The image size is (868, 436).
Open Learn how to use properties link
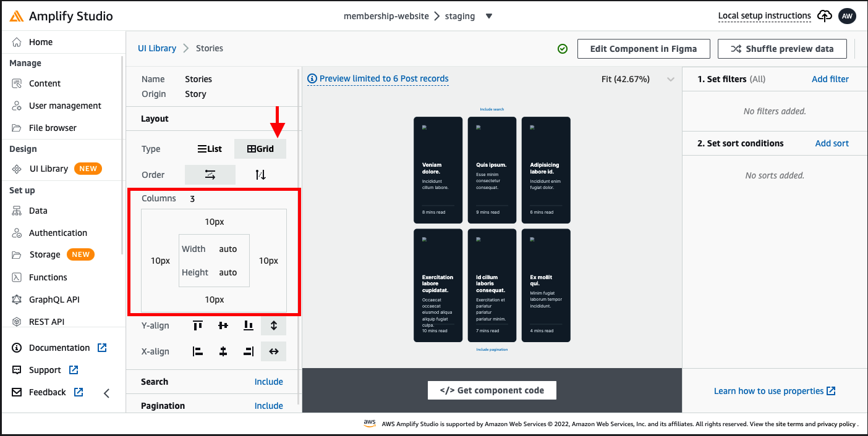click(775, 391)
